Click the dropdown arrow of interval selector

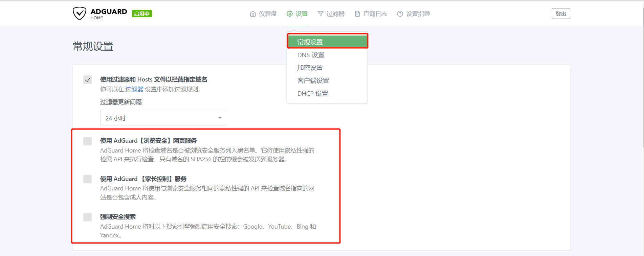tap(220, 118)
